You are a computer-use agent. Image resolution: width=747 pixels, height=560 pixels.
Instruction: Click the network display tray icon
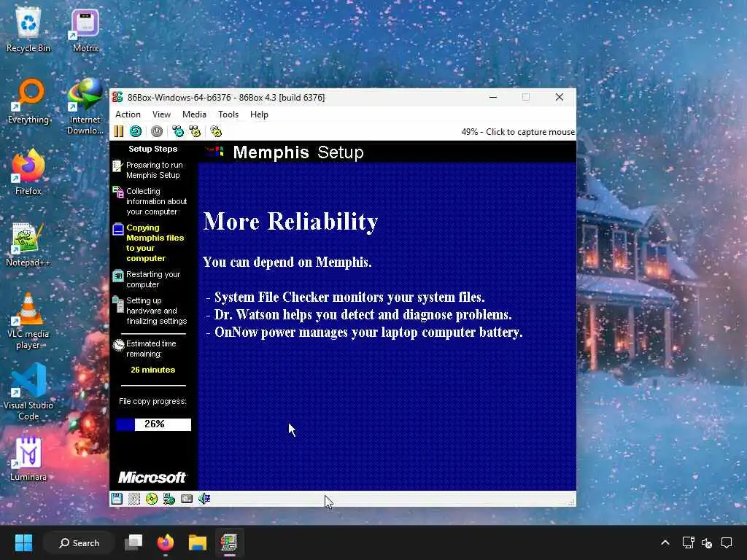[x=689, y=542]
